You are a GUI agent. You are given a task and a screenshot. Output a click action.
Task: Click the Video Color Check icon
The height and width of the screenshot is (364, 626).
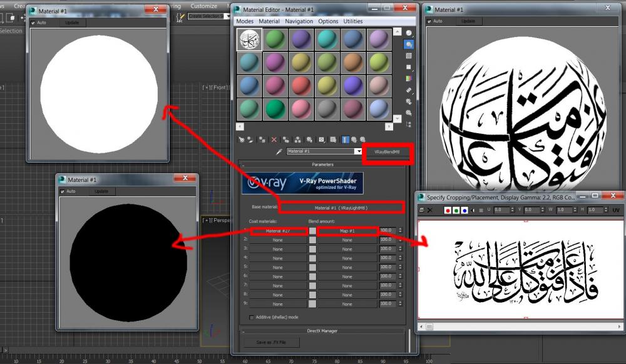point(408,79)
